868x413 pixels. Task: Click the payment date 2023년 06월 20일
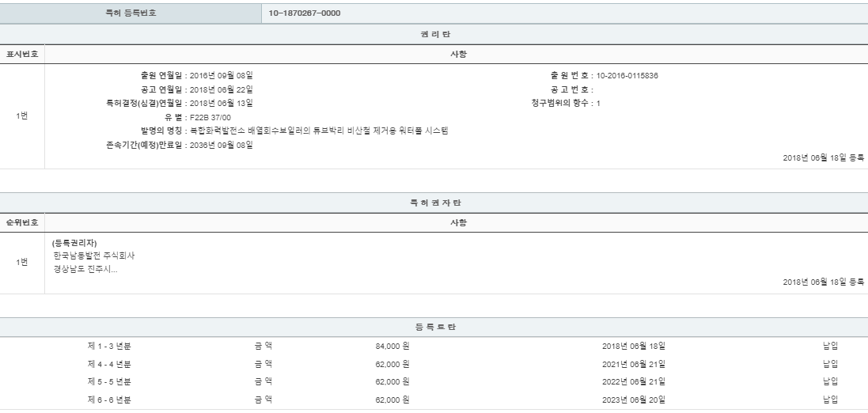coord(633,399)
